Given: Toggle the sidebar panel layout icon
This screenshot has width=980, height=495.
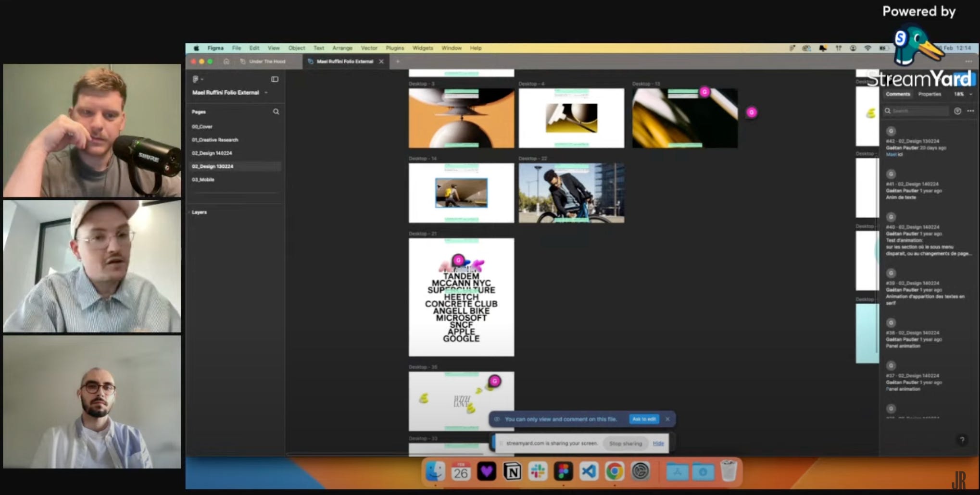Looking at the screenshot, I should point(275,79).
